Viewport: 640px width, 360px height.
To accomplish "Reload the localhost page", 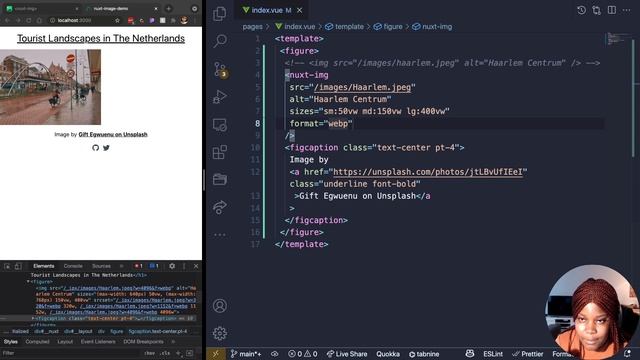I will 29,20.
